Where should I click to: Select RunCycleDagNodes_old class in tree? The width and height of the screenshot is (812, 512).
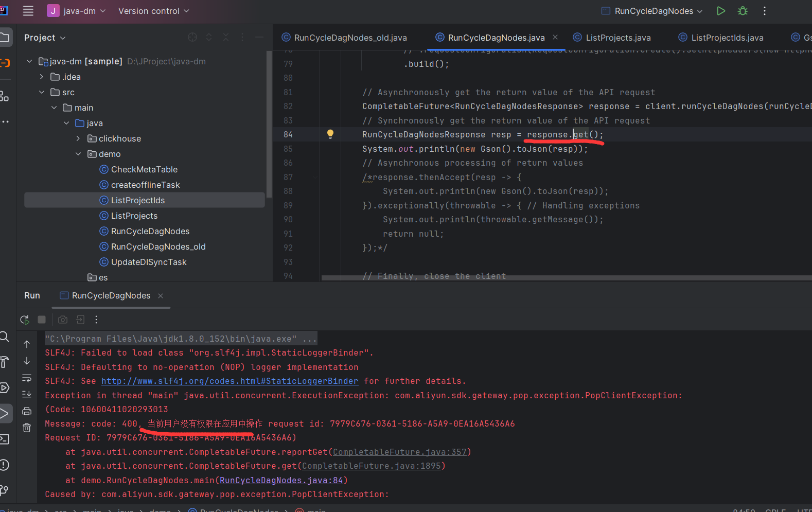(158, 246)
